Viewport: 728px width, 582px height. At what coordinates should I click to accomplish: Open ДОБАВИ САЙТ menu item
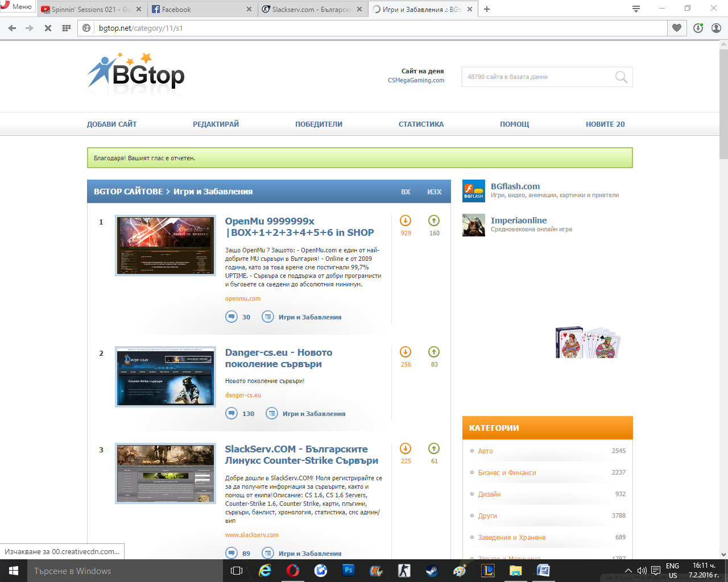point(111,124)
